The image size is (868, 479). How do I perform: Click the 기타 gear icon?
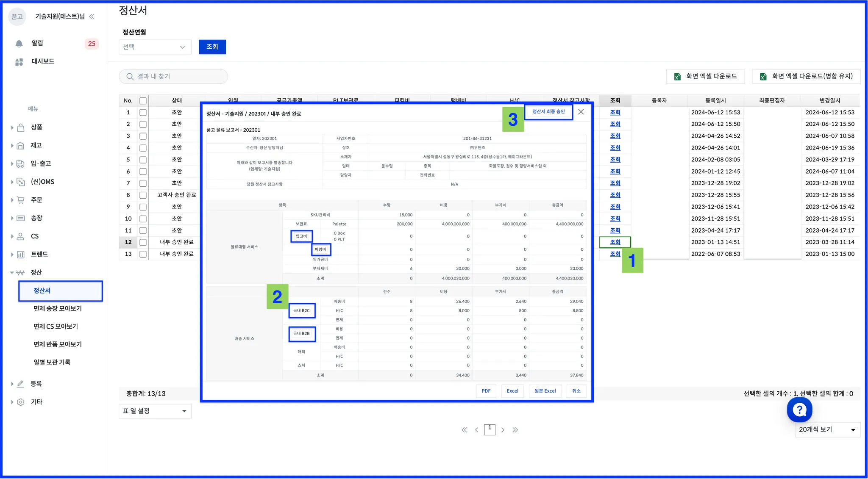20,402
